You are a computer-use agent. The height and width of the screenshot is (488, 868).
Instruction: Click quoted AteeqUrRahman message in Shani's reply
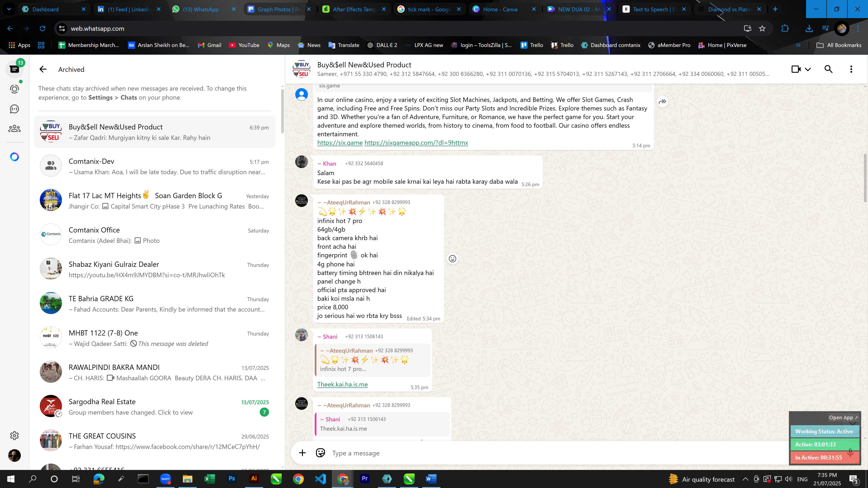372,360
